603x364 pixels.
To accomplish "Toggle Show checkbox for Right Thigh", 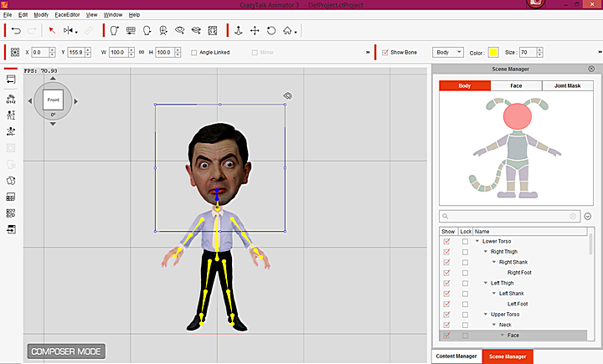I will click(446, 252).
